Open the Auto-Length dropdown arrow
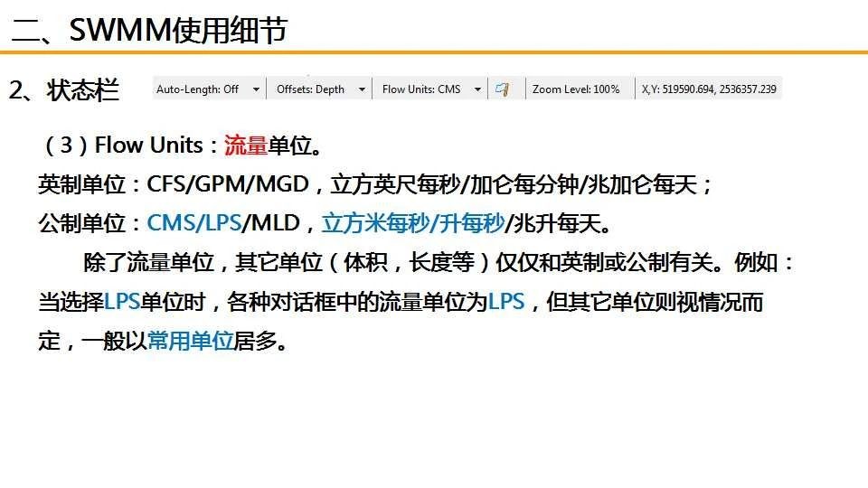Viewport: 868px width, 488px height. click(x=256, y=89)
